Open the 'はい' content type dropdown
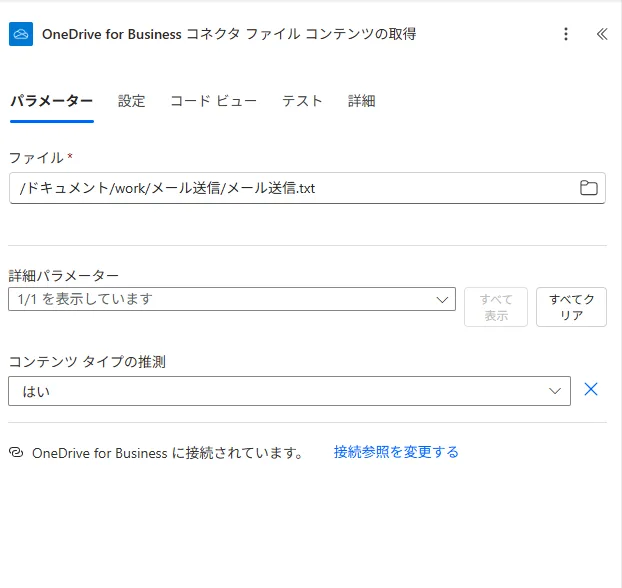 pyautogui.click(x=289, y=391)
